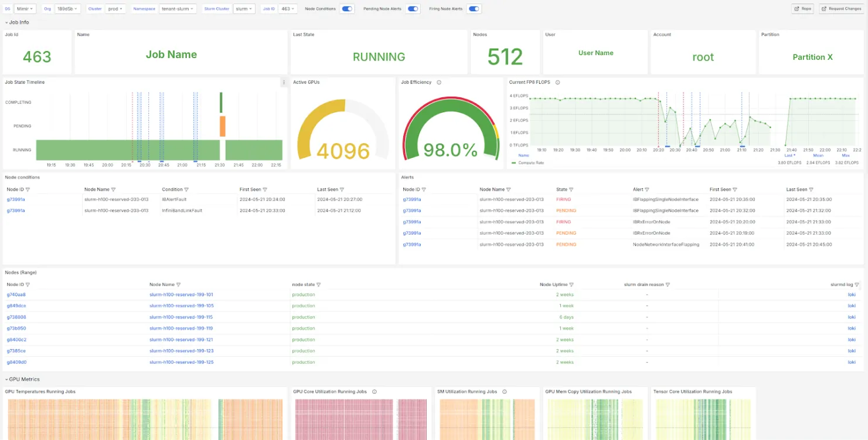Viewport: 868px width, 440px height.
Task: Open first g73991a link in Node conditions
Action: point(16,199)
